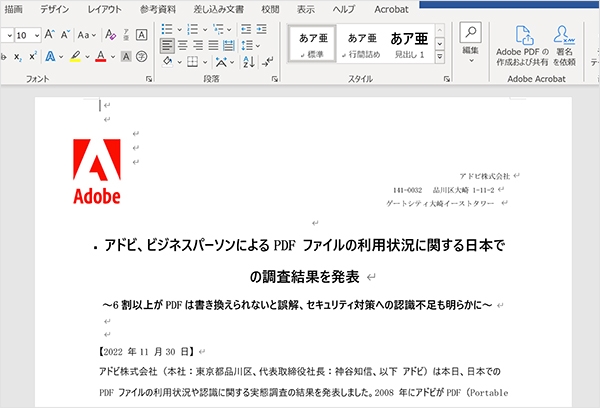Expand text effects options arrow
Screen dimensions: 600x408
point(61,57)
